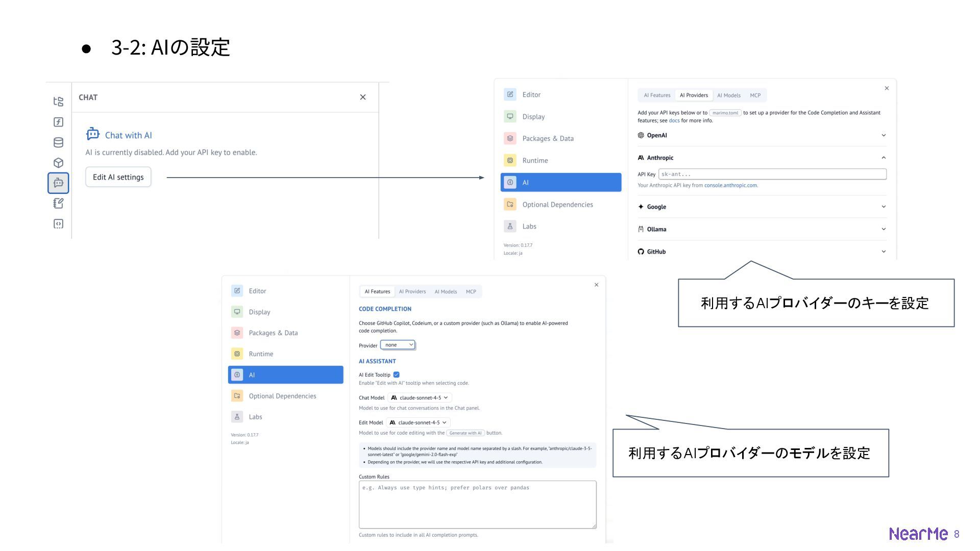Click the chat robot icon in left sidebar
Image resolution: width=980 pixels, height=551 pixels.
click(x=58, y=183)
